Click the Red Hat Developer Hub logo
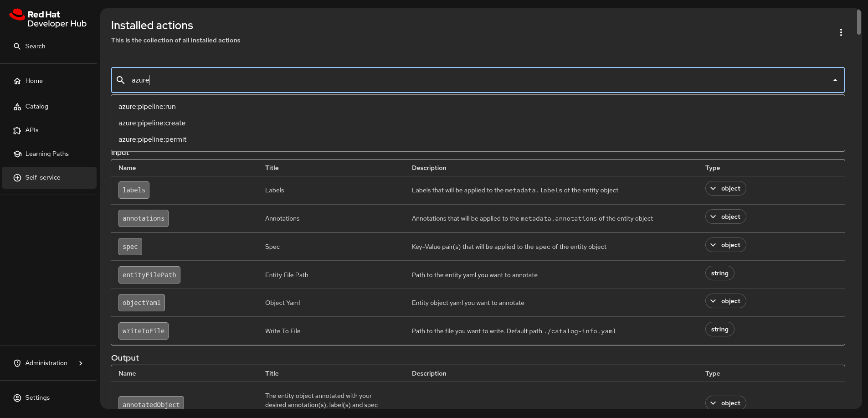This screenshot has height=418, width=868. [48, 19]
